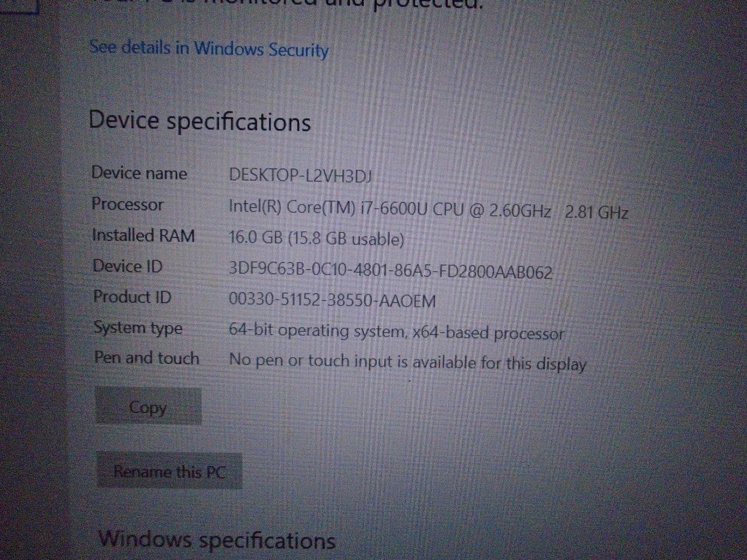747x560 pixels.
Task: Click the DESKTOP-L2VH3DJ device name value
Action: (x=300, y=176)
